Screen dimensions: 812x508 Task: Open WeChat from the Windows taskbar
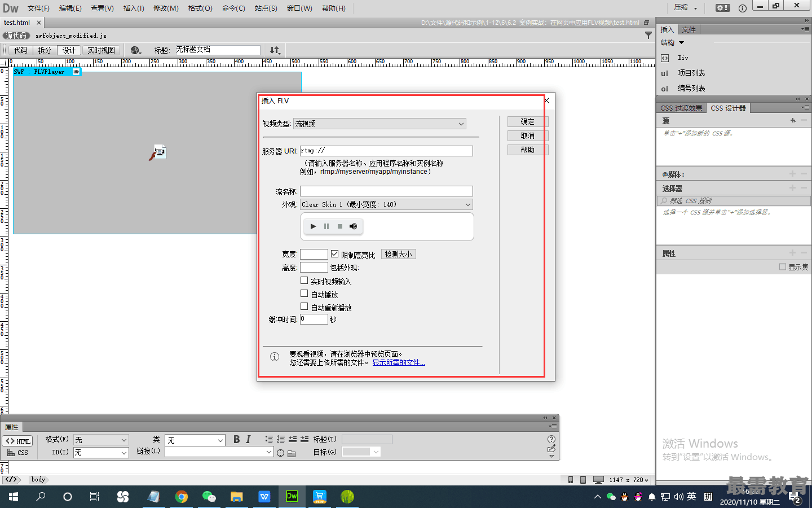[209, 496]
